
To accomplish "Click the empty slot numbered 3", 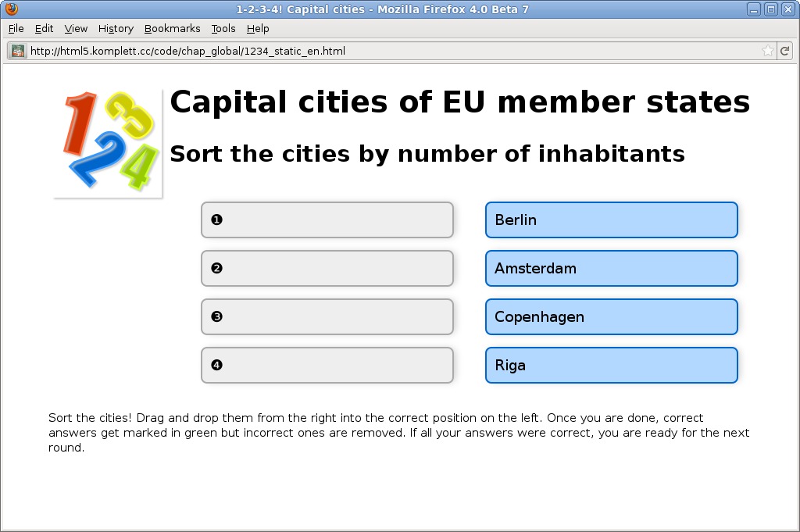I will (327, 316).
